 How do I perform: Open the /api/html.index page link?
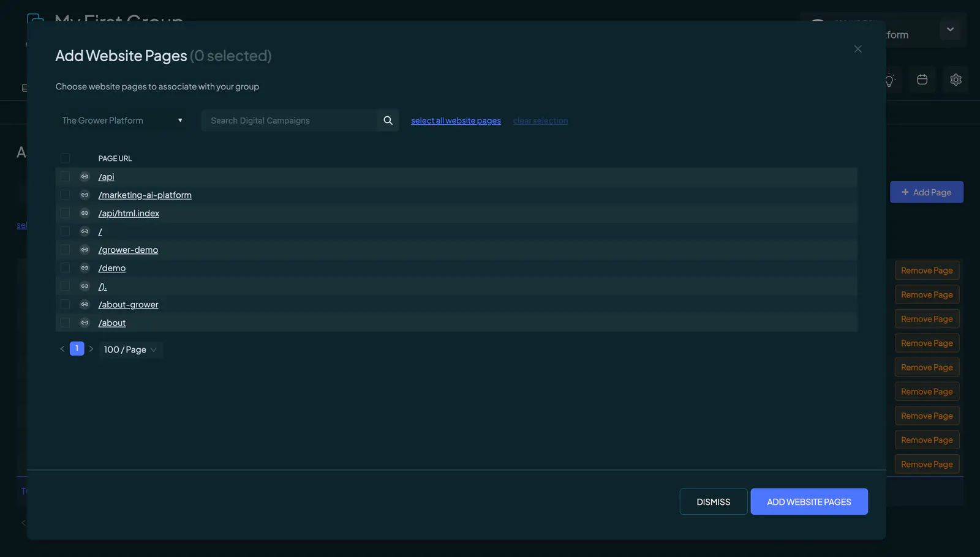(x=129, y=214)
